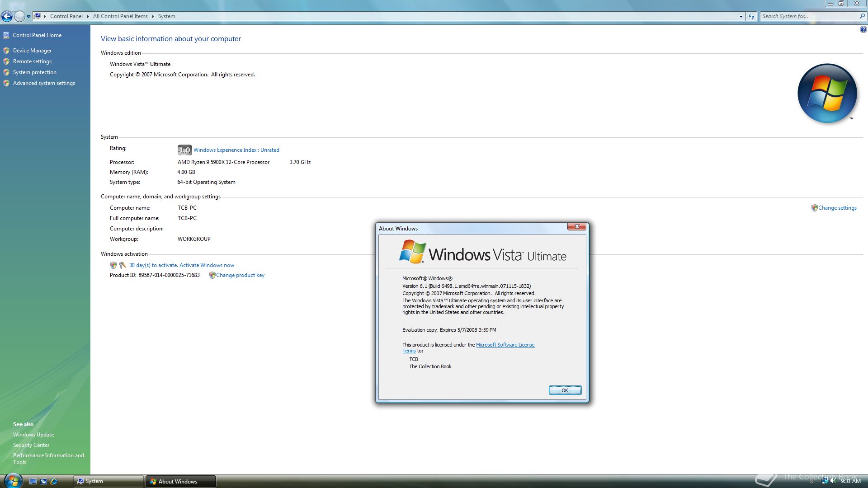Restore down the Control Panel window

click(841, 3)
